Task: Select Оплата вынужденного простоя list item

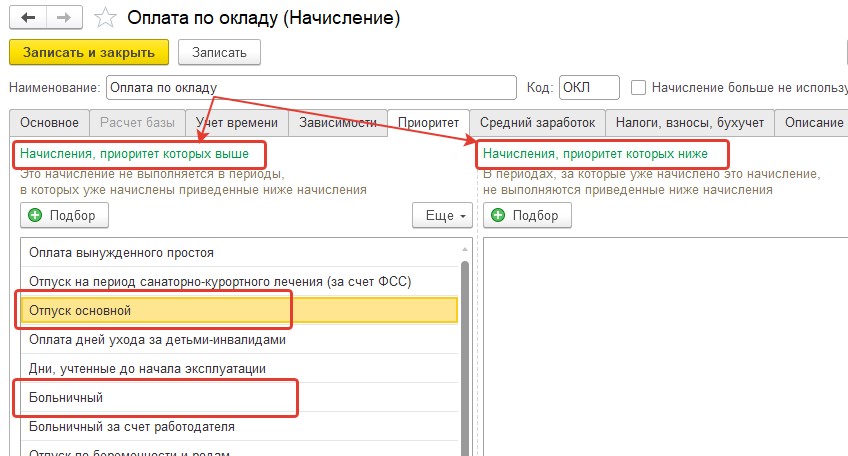Action: point(240,253)
